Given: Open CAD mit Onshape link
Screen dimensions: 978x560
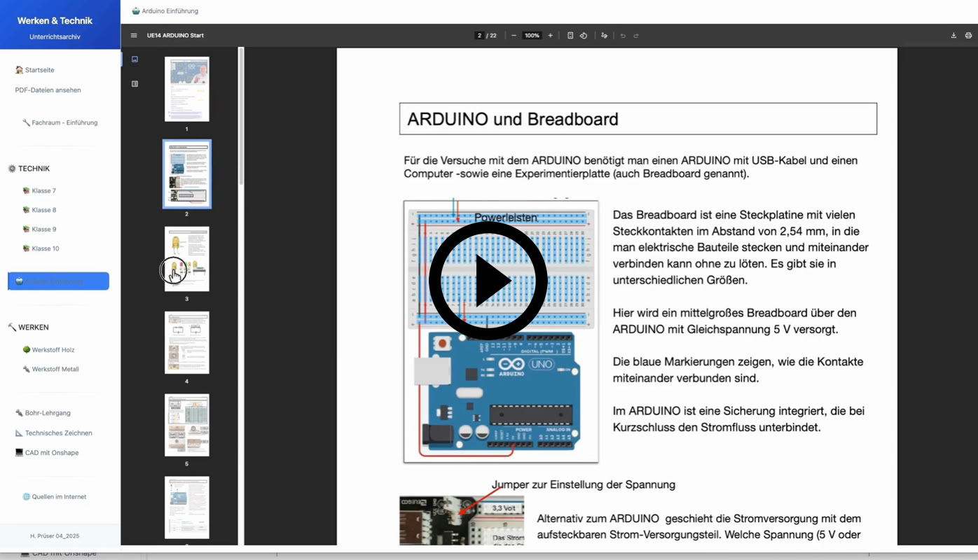Looking at the screenshot, I should 51,453.
